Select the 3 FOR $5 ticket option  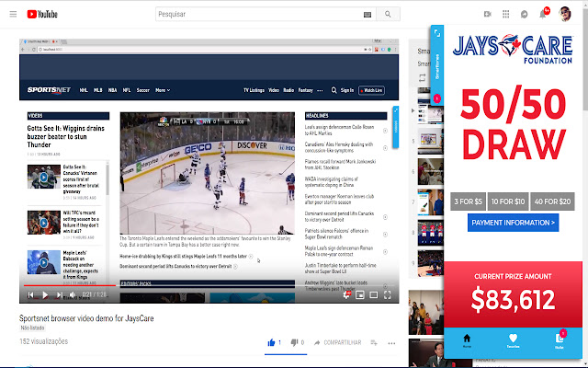(468, 201)
